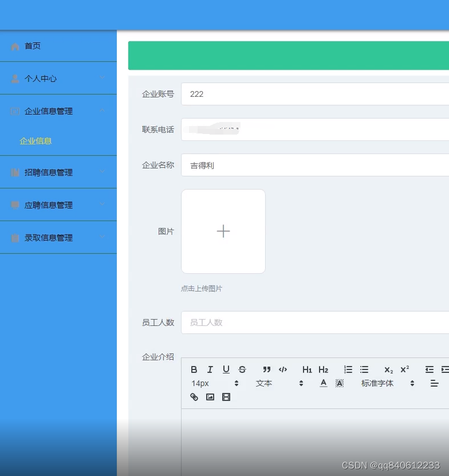This screenshot has height=476, width=449.
Task: Click the user icon beside 个人中心
Action: (15, 78)
